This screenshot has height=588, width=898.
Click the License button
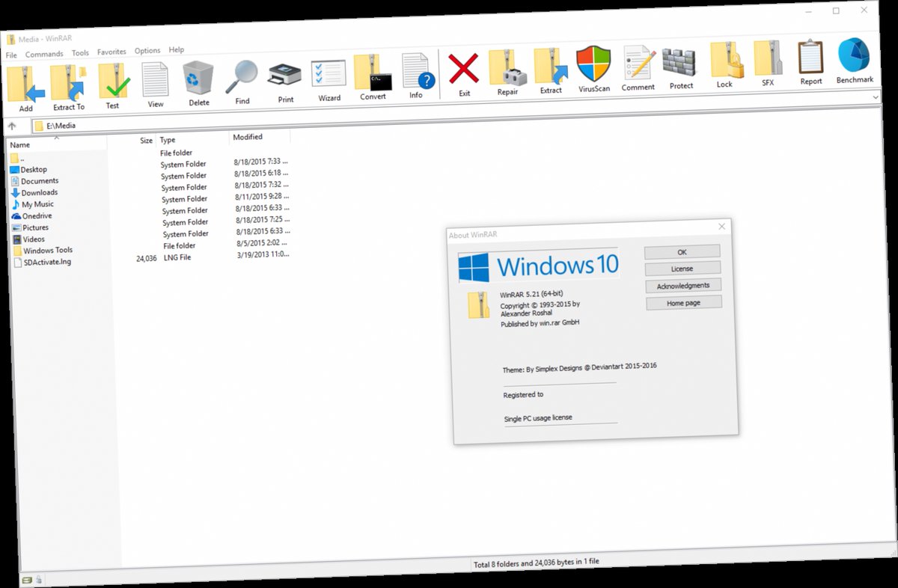[x=682, y=269]
